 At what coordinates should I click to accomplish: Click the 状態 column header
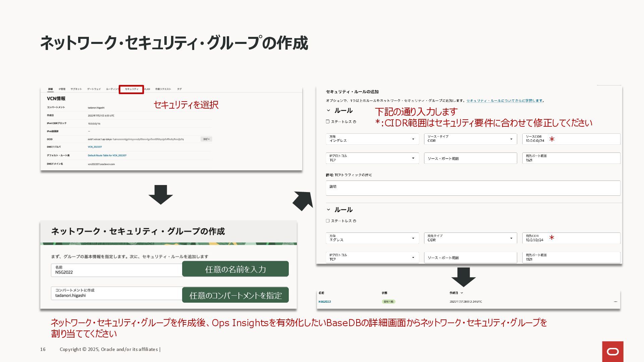[x=384, y=293]
